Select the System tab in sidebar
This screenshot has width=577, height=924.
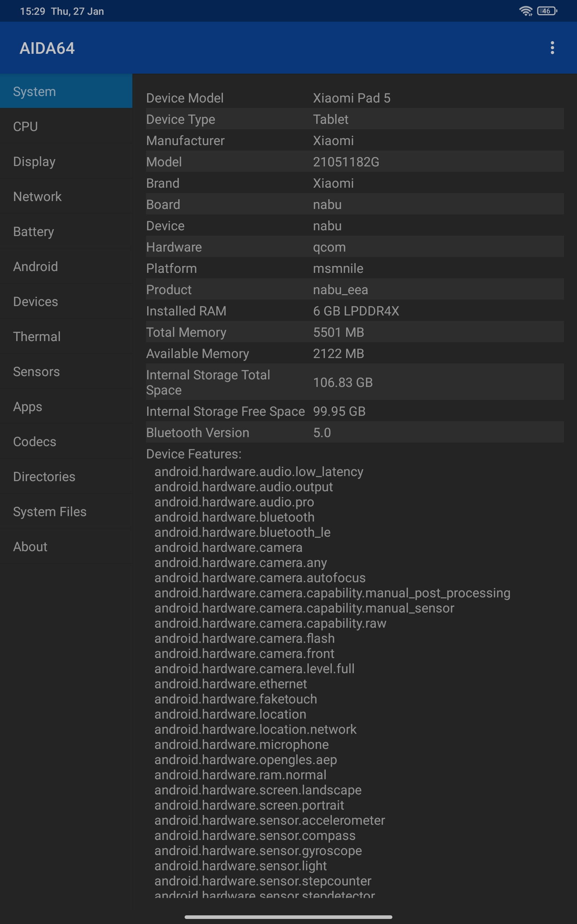coord(66,91)
